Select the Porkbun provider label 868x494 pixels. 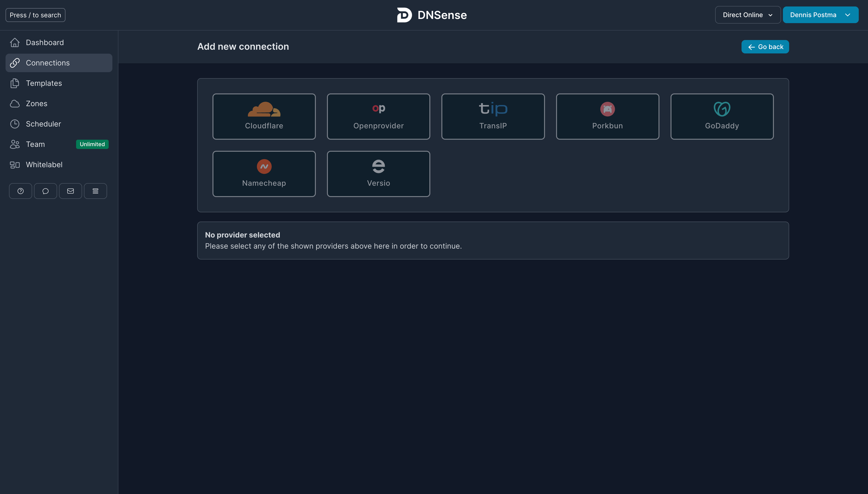click(607, 126)
